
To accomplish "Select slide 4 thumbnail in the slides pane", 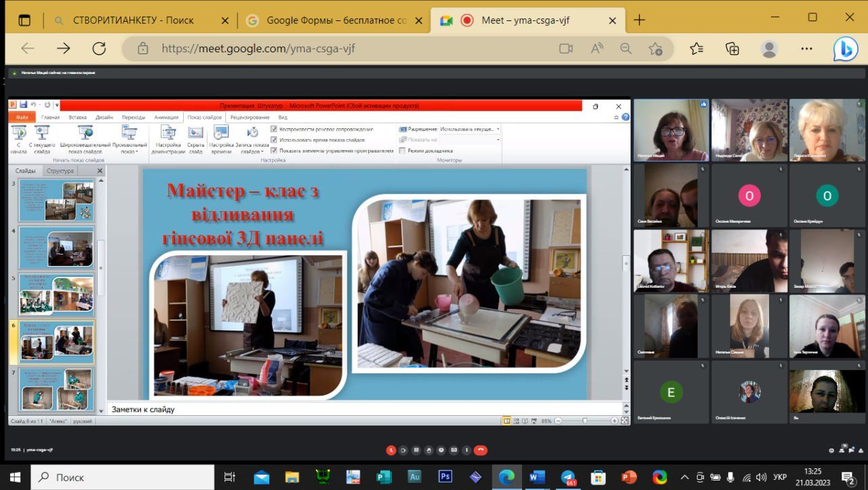I will pyautogui.click(x=56, y=246).
